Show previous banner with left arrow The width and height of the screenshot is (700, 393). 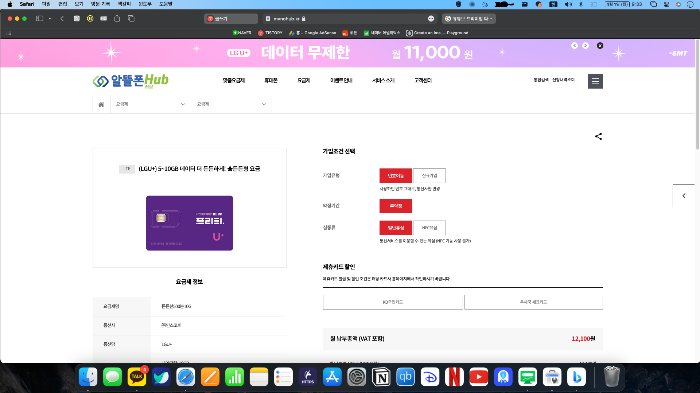pos(575,46)
